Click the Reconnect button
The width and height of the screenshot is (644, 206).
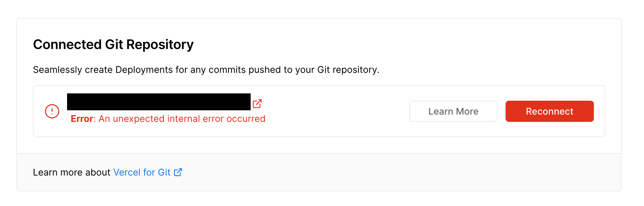(x=549, y=111)
